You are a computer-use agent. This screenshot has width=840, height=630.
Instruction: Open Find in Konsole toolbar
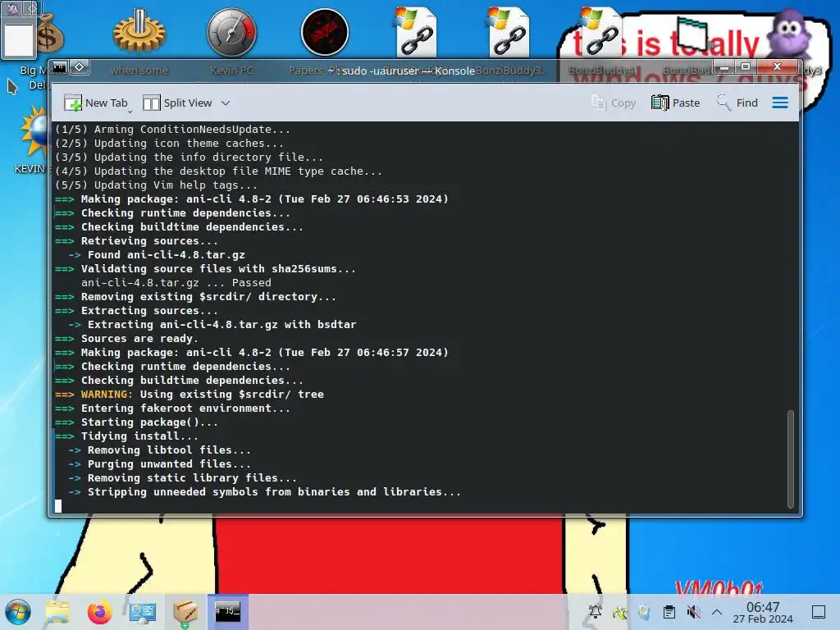point(737,103)
